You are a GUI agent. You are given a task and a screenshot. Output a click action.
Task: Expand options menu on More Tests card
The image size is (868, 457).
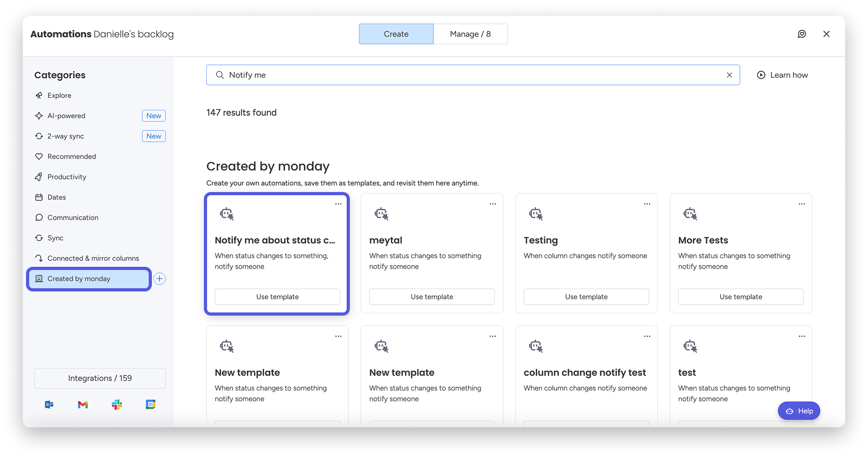[801, 204]
